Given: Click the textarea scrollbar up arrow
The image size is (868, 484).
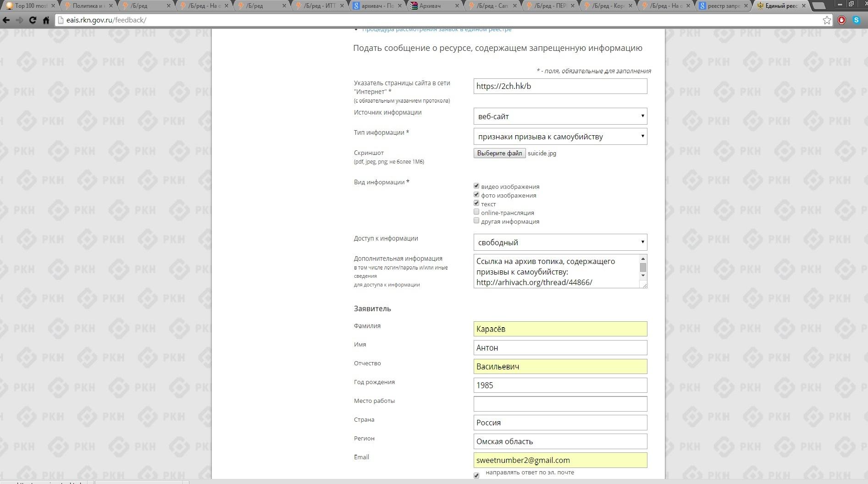Looking at the screenshot, I should pos(643,258).
